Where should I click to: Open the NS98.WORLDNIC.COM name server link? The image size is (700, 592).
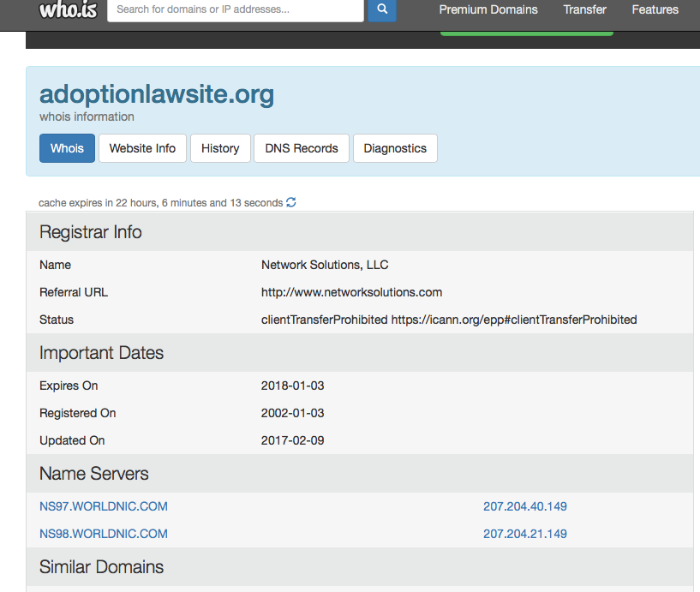tap(104, 534)
